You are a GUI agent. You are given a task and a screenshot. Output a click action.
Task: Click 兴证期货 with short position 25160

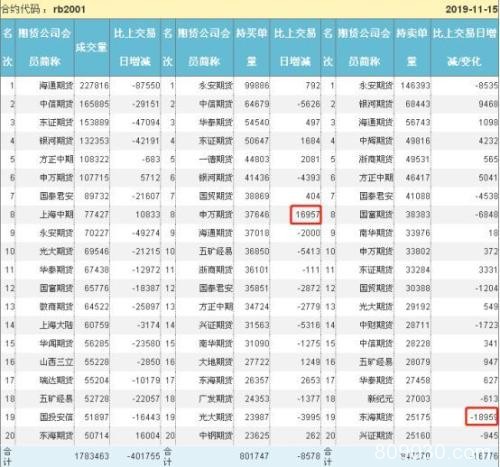click(376, 435)
